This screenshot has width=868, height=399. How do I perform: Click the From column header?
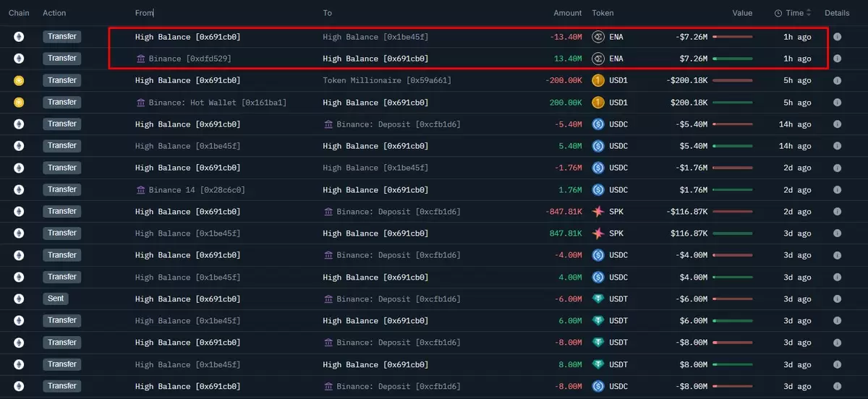click(x=144, y=13)
